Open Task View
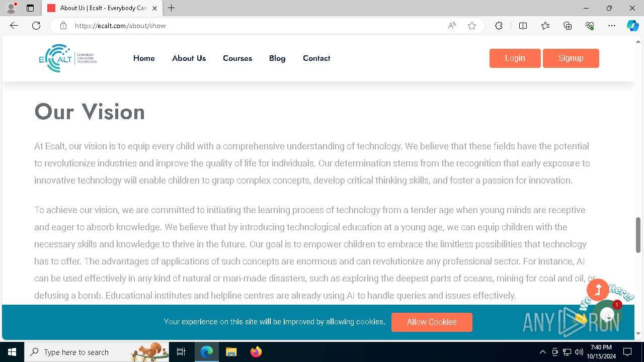The width and height of the screenshot is (644, 362). pos(181,352)
